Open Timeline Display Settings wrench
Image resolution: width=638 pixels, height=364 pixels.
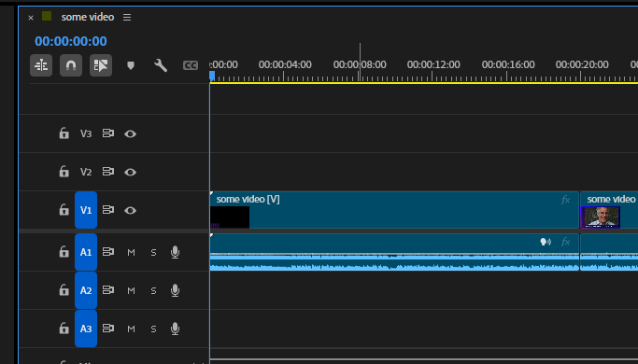161,65
